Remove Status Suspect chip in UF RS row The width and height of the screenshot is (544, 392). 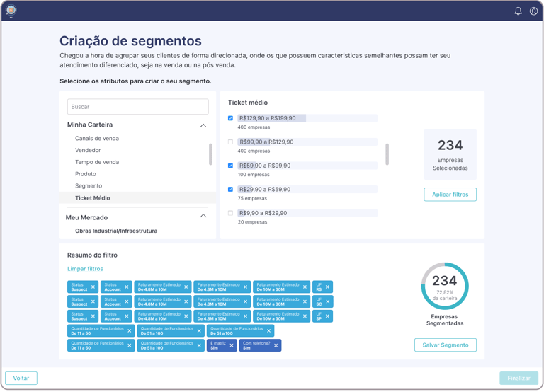coord(93,287)
